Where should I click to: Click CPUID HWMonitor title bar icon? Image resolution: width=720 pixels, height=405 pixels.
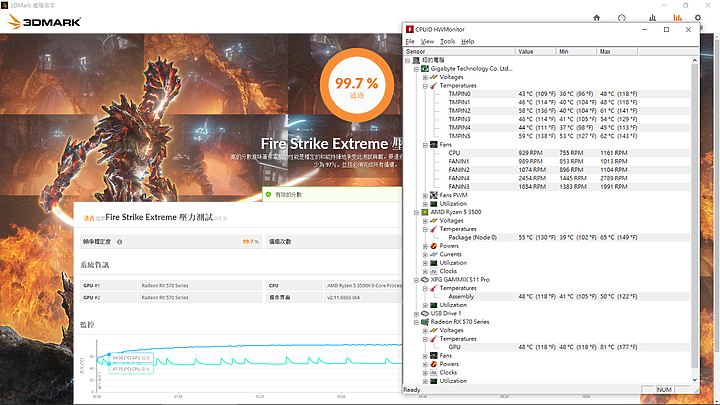click(410, 29)
